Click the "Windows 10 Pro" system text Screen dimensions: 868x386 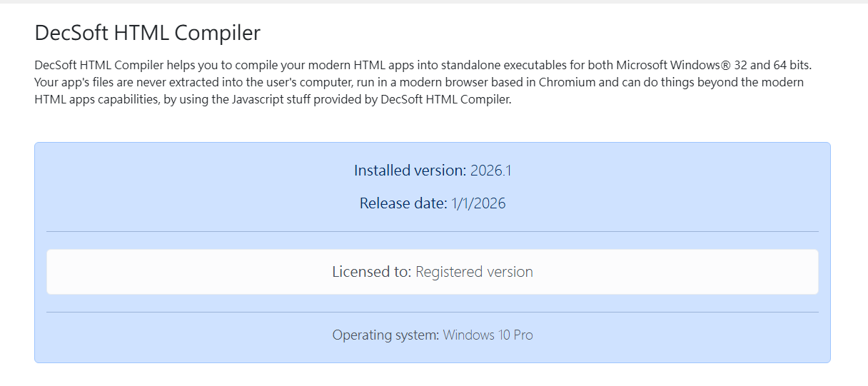488,335
